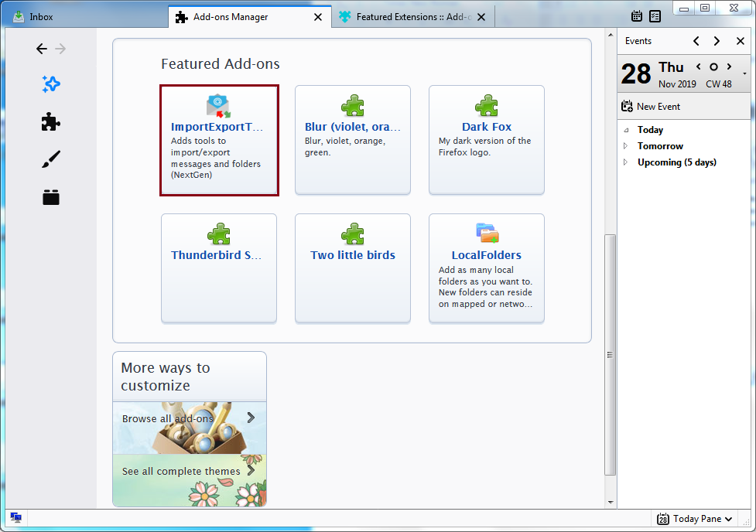Click the Thunderbird S... puzzle icon
The width and height of the screenshot is (756, 532).
[x=219, y=234]
